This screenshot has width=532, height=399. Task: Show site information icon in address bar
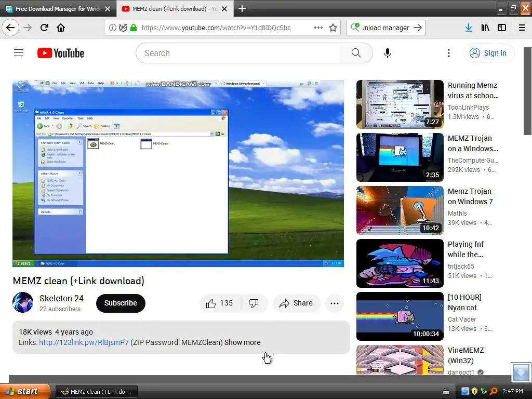point(112,28)
